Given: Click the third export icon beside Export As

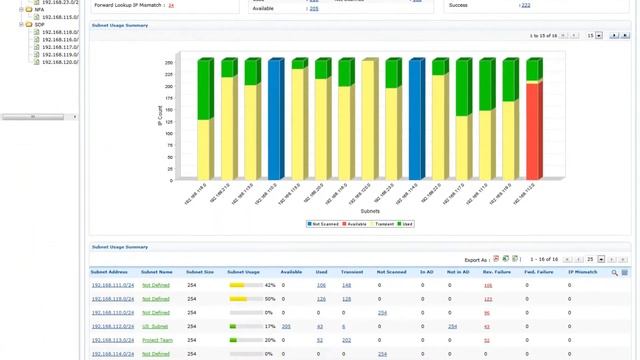Looking at the screenshot, I should tap(515, 259).
